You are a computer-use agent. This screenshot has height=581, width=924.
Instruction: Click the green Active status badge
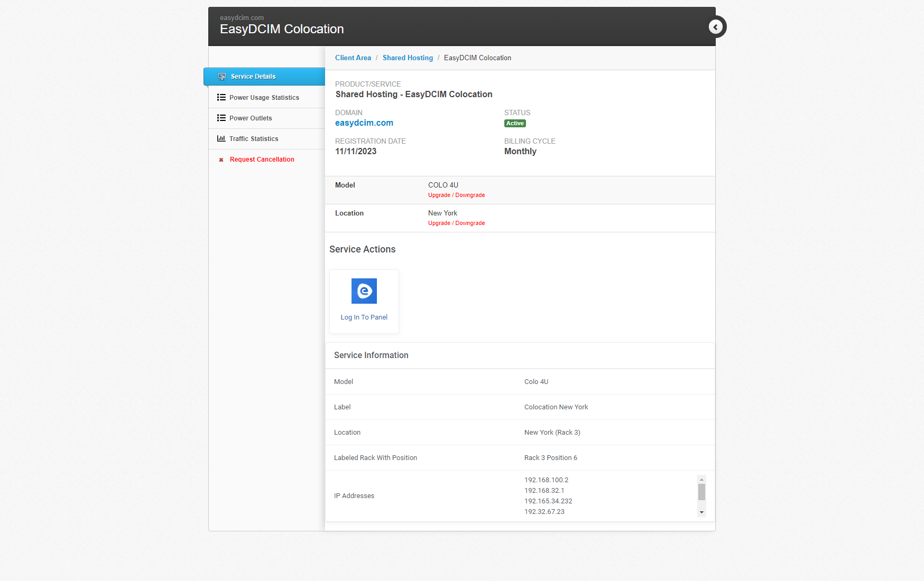515,124
